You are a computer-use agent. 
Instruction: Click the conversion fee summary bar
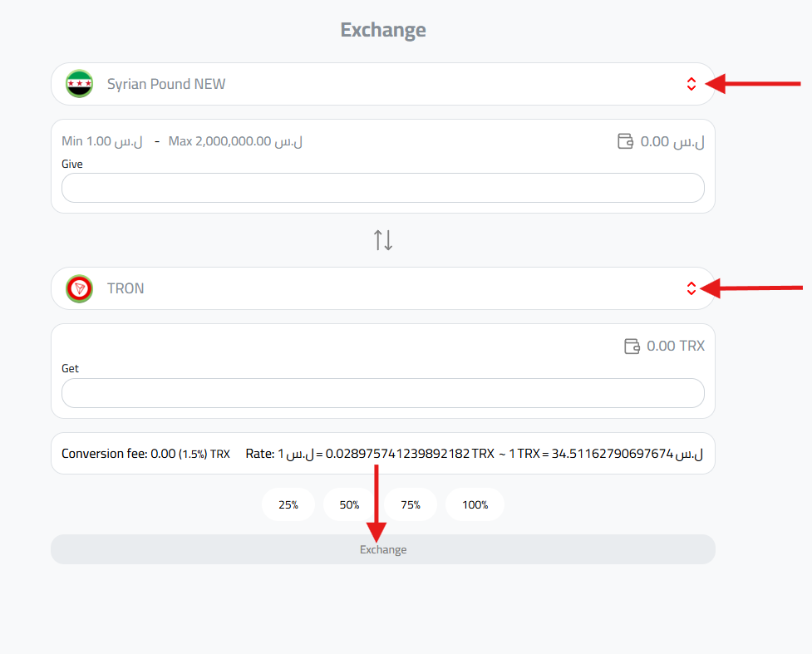[382, 453]
